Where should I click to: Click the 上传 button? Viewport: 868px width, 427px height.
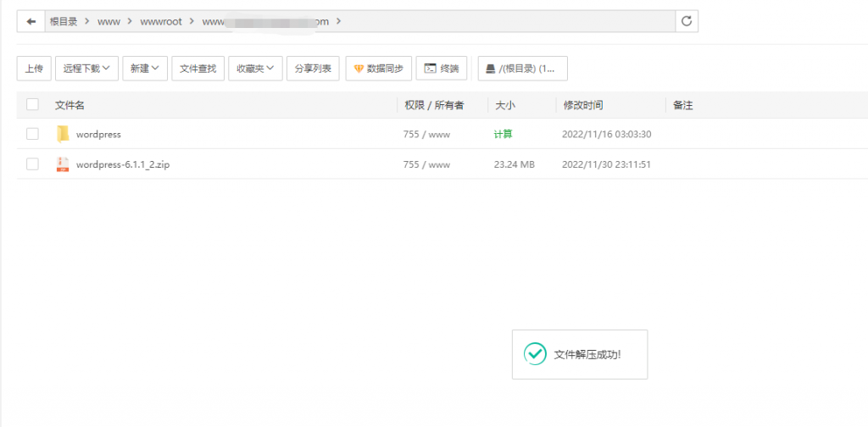[x=34, y=69]
